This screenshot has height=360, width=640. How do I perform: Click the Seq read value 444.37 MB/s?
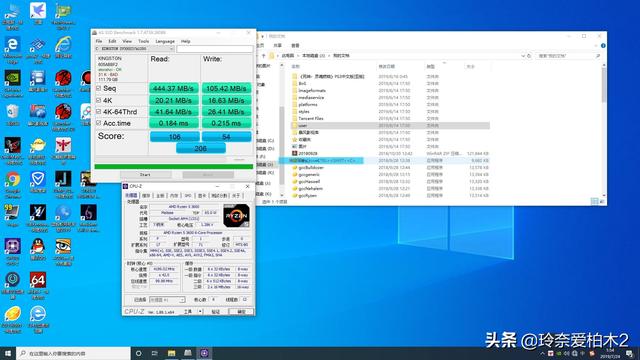click(x=174, y=88)
